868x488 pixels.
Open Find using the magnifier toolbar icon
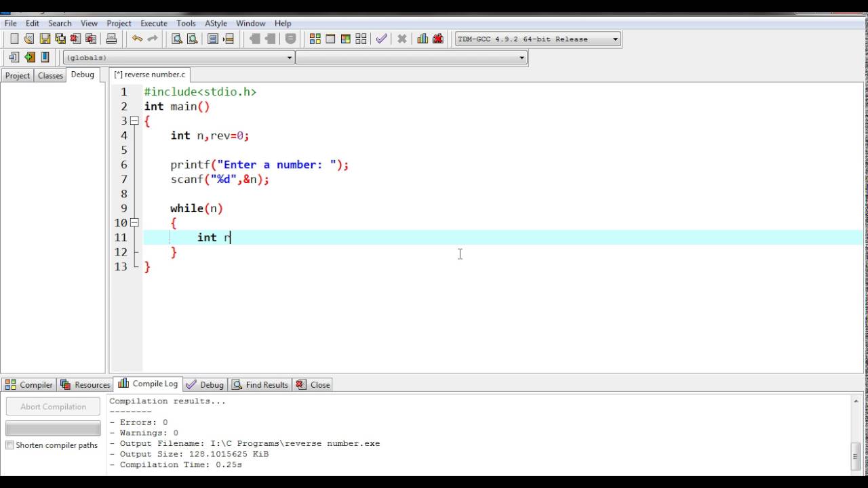(x=176, y=39)
